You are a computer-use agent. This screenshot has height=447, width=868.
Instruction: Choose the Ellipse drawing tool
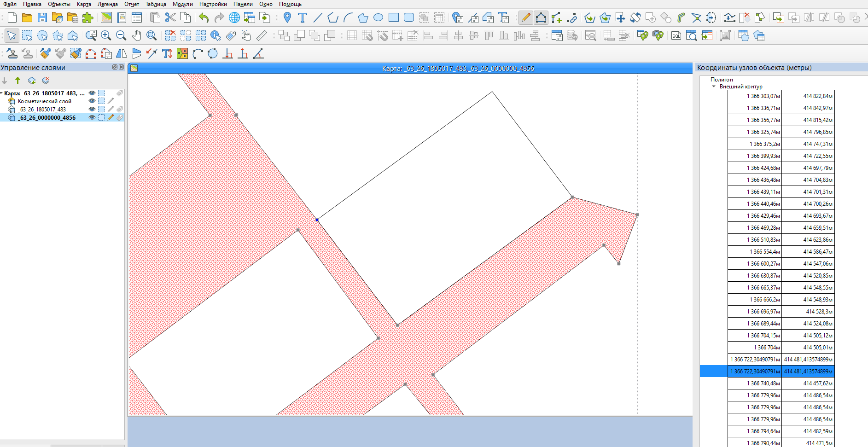[x=378, y=18]
